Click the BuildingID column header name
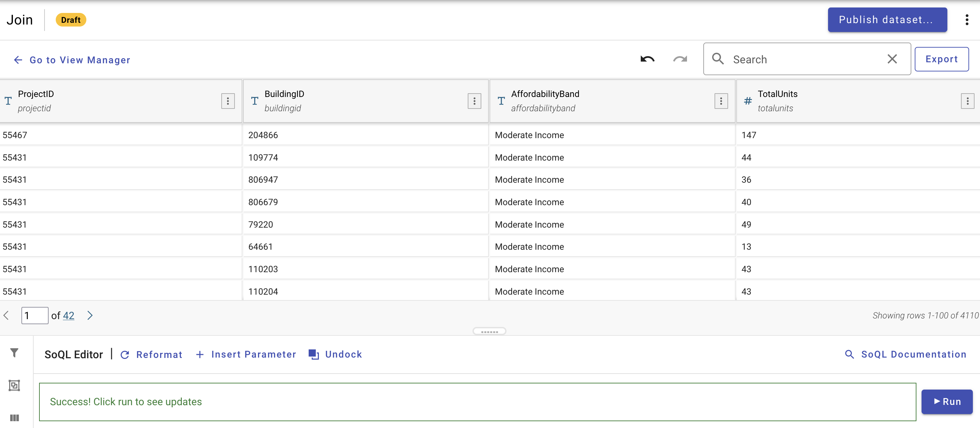 tap(284, 94)
